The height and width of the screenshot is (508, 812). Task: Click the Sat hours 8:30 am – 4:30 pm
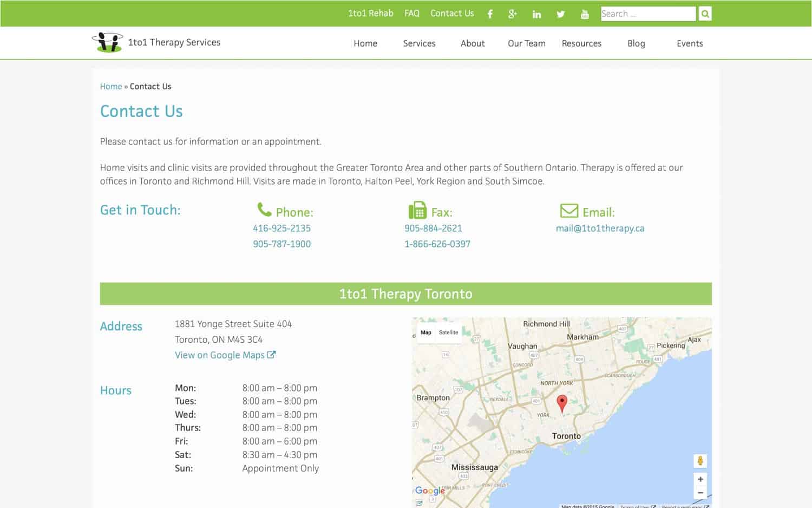coord(280,454)
